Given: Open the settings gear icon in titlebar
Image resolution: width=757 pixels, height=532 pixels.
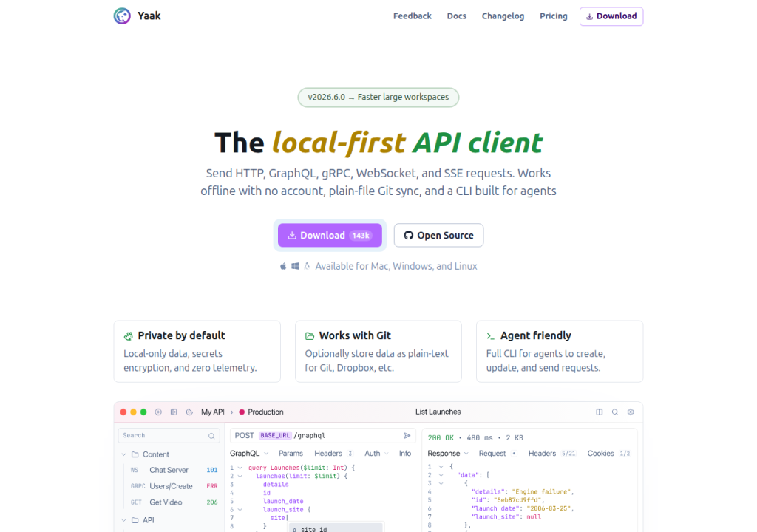Looking at the screenshot, I should coord(631,412).
